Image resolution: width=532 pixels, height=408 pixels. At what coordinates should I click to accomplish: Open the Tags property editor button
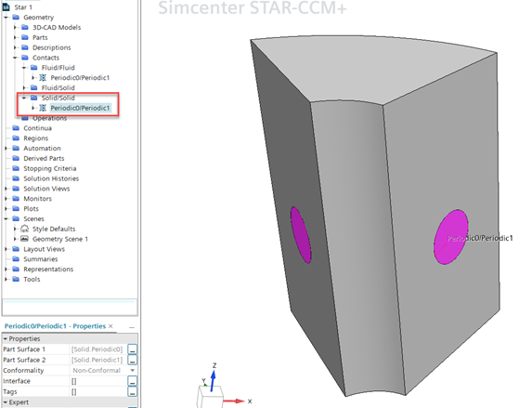click(133, 391)
